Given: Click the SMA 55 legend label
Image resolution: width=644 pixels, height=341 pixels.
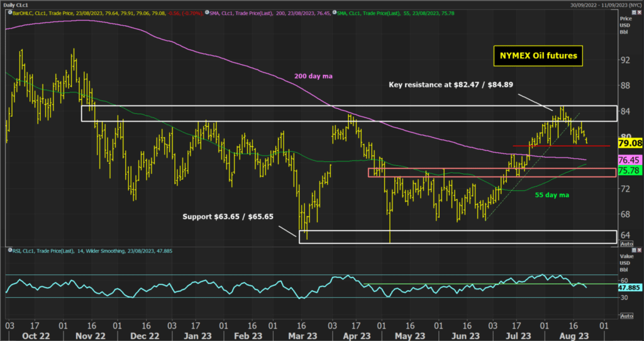Looking at the screenshot, I should [x=396, y=13].
